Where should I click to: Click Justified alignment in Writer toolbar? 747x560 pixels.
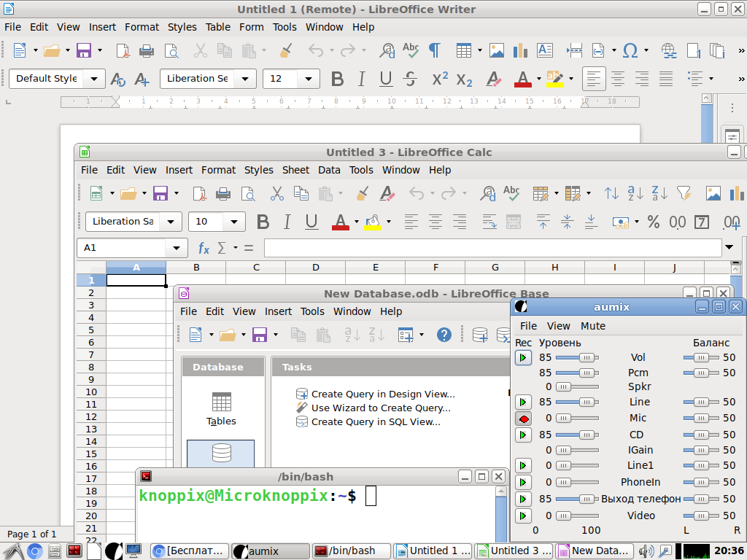coord(666,79)
